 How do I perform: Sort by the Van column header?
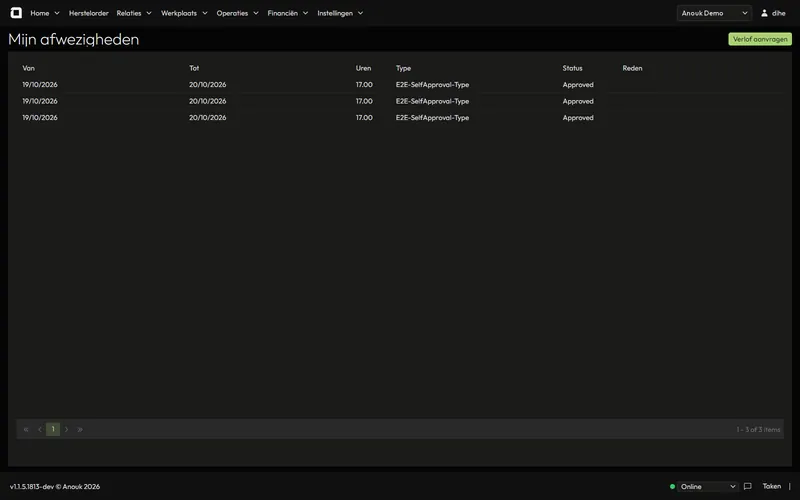(29, 68)
